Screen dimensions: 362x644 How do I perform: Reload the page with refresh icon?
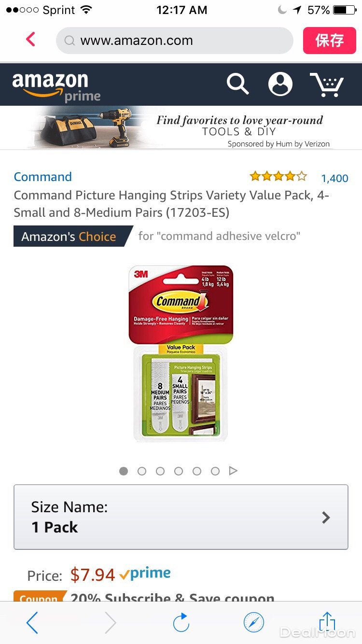tap(181, 623)
